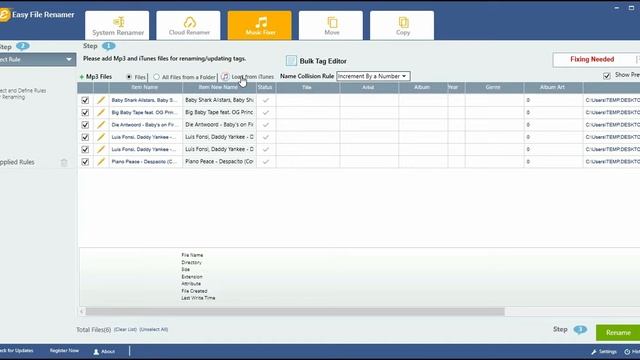Click the Unselect All link
640x360 pixels.
point(153,329)
